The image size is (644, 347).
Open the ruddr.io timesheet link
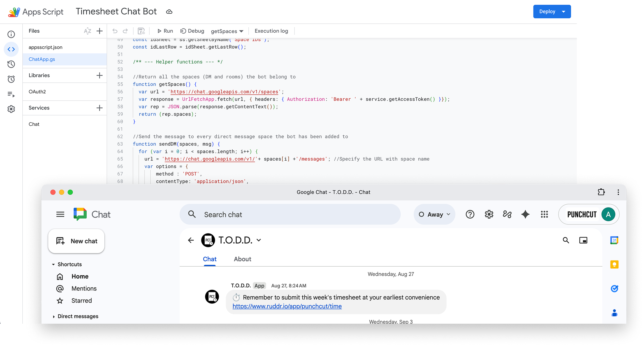click(287, 306)
